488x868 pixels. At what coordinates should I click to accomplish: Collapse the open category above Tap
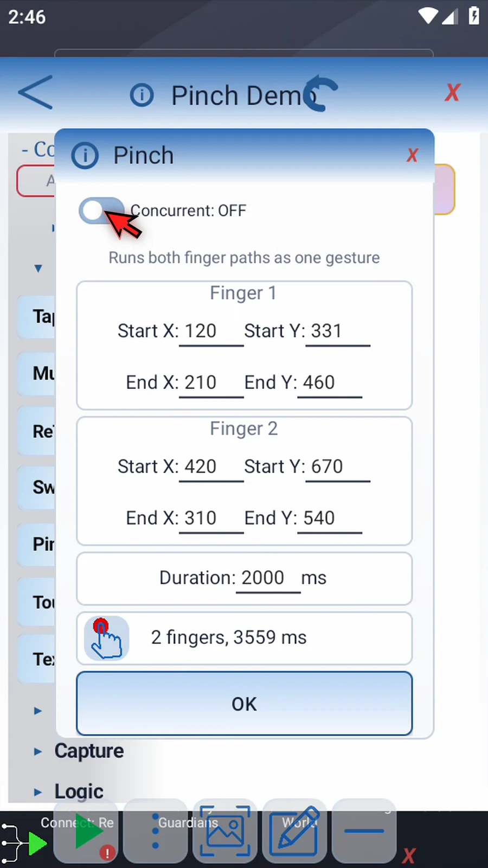37,268
